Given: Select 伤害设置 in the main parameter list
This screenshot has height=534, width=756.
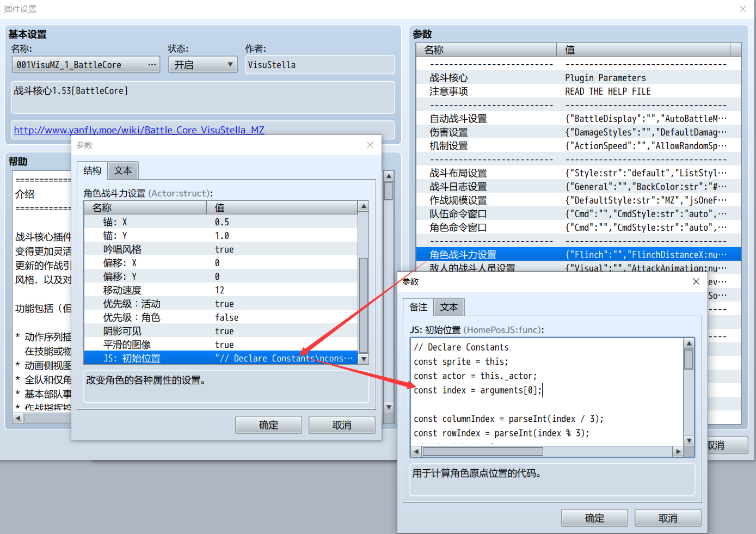Looking at the screenshot, I should (x=579, y=132).
